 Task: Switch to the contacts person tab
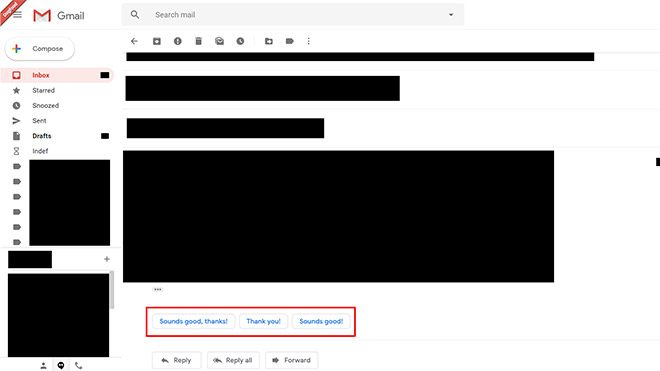[x=43, y=366]
